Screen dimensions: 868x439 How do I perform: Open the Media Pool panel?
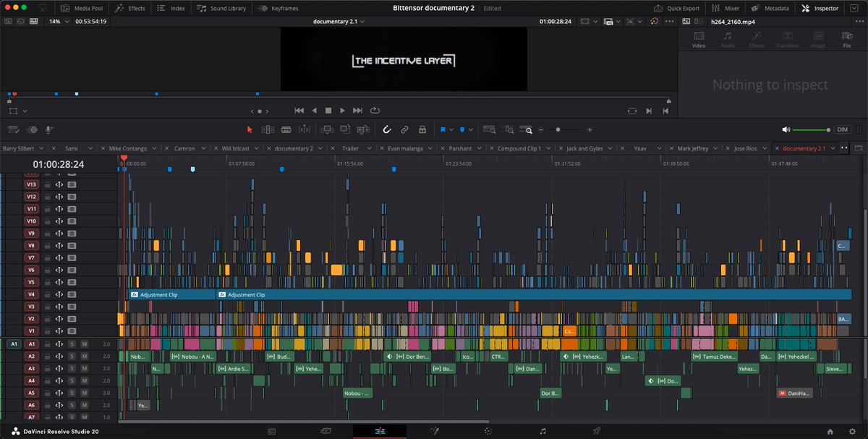(x=82, y=8)
